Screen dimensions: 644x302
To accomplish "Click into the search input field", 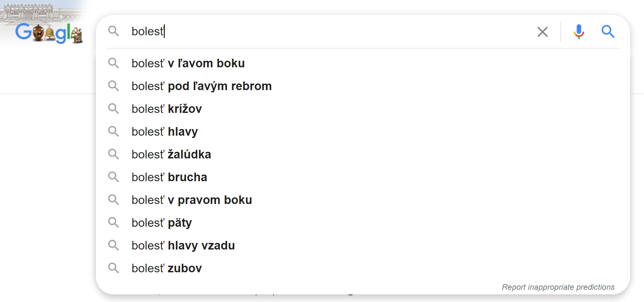I will click(x=330, y=32).
